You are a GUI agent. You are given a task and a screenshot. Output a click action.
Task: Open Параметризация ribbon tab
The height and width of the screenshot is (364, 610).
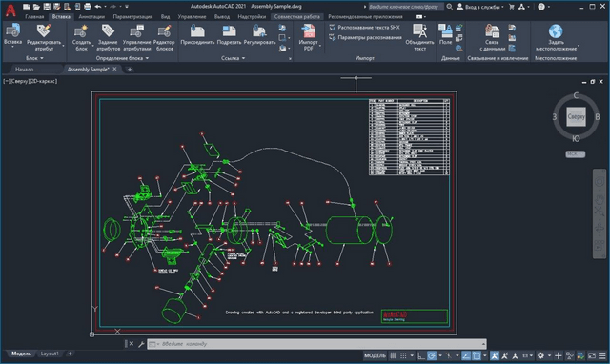pyautogui.click(x=132, y=17)
